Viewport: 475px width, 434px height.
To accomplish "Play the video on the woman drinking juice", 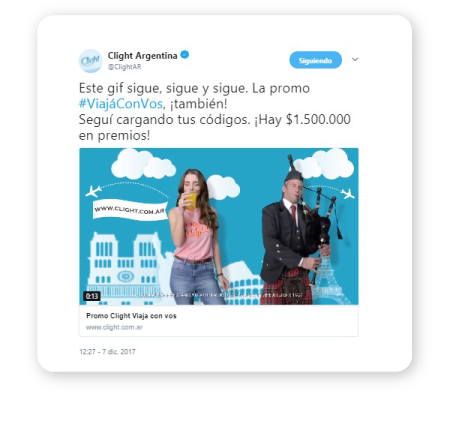I will (x=195, y=237).
